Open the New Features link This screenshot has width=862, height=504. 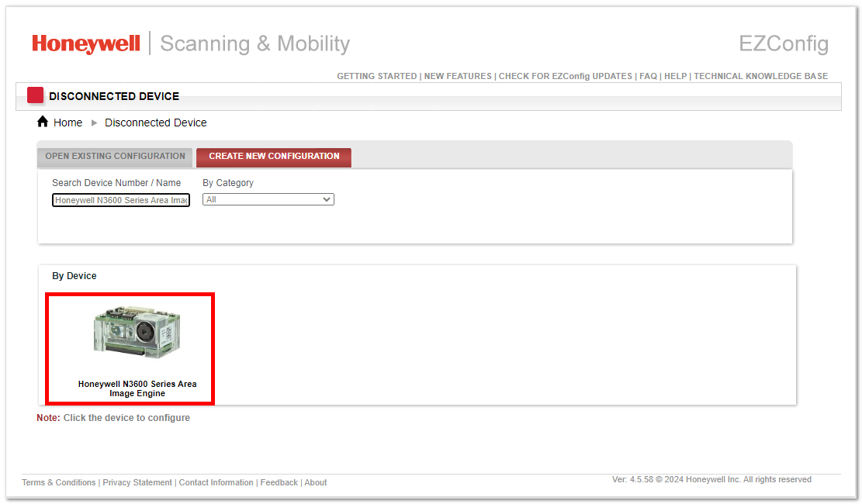pos(458,76)
